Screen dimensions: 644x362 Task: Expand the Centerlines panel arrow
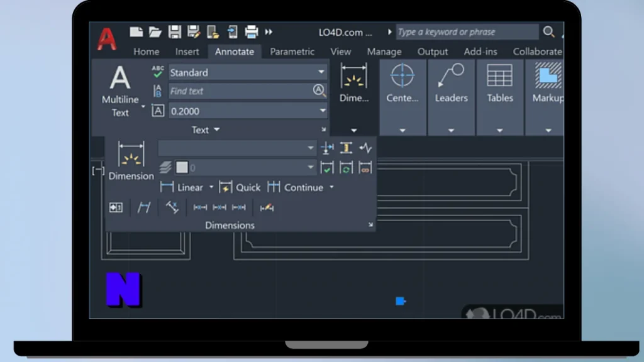click(402, 131)
